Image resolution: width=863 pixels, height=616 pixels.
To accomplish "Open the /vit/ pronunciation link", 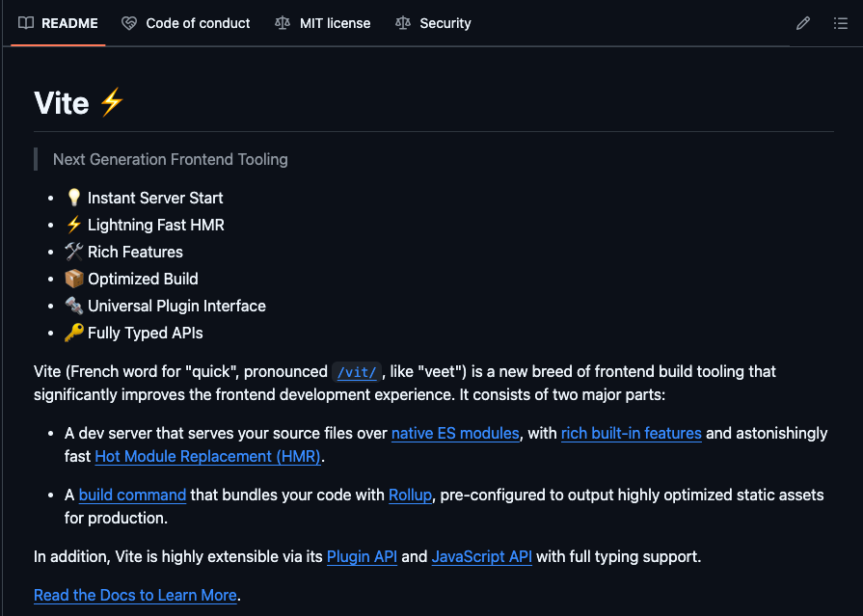I will pos(357,372).
